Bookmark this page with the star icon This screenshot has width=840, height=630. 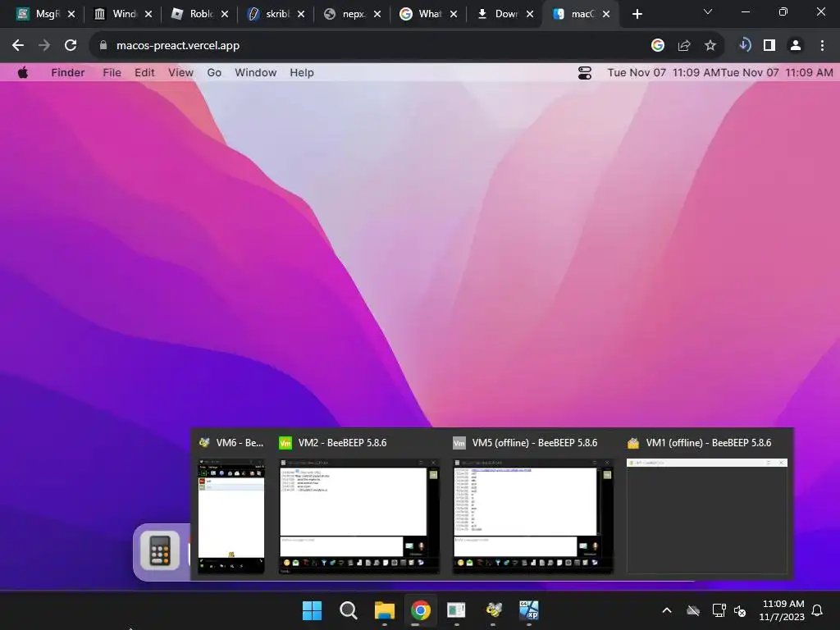(710, 46)
